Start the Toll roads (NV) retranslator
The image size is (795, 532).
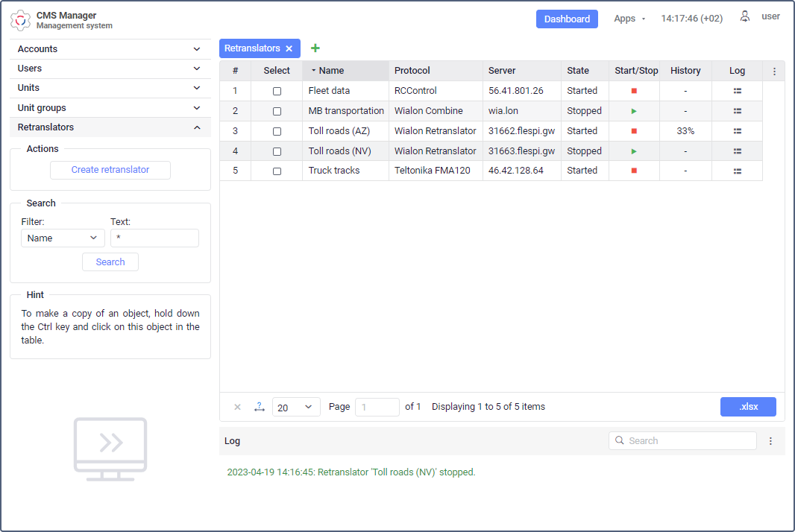point(634,151)
